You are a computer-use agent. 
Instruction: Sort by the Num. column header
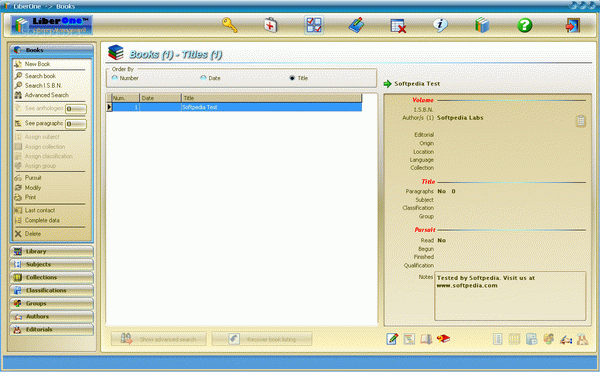pyautogui.click(x=126, y=98)
